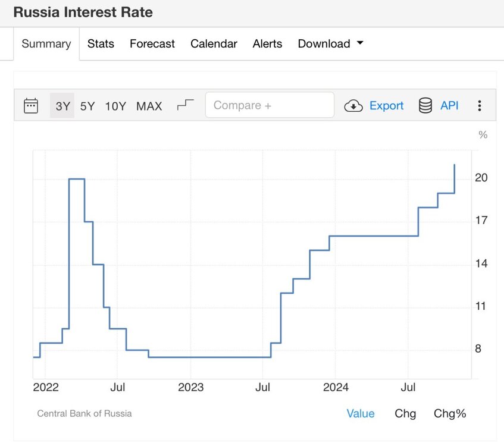The width and height of the screenshot is (504, 446).
Task: Expand the Download dropdown menu
Action: pos(330,43)
